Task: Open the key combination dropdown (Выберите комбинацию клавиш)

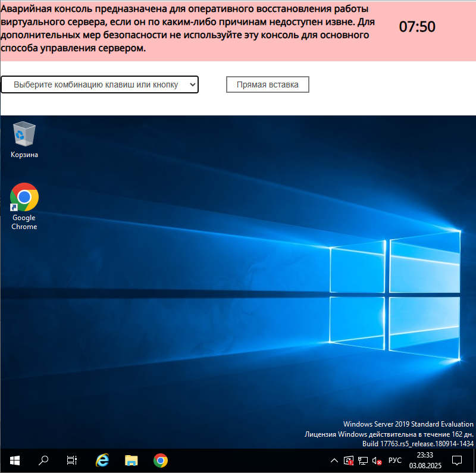Action: pos(99,84)
